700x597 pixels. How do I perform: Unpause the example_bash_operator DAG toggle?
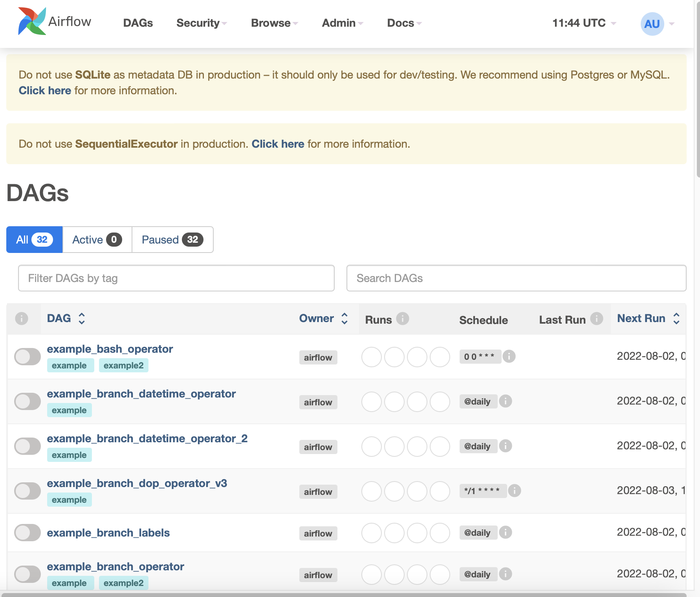pyautogui.click(x=27, y=357)
